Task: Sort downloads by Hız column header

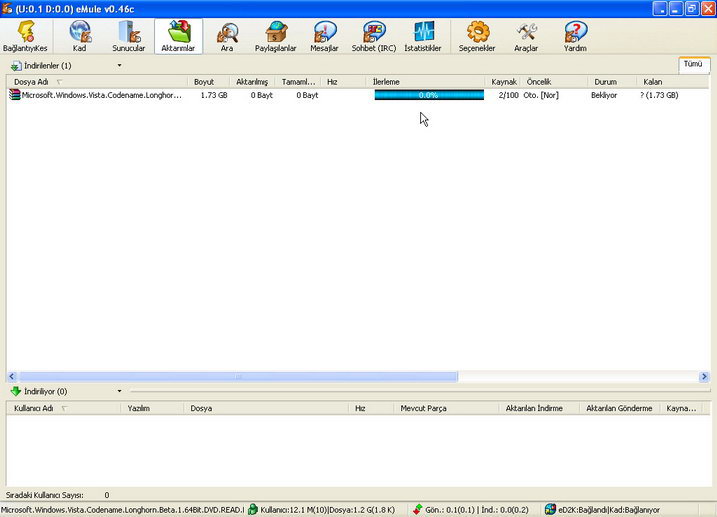Action: [x=343, y=82]
